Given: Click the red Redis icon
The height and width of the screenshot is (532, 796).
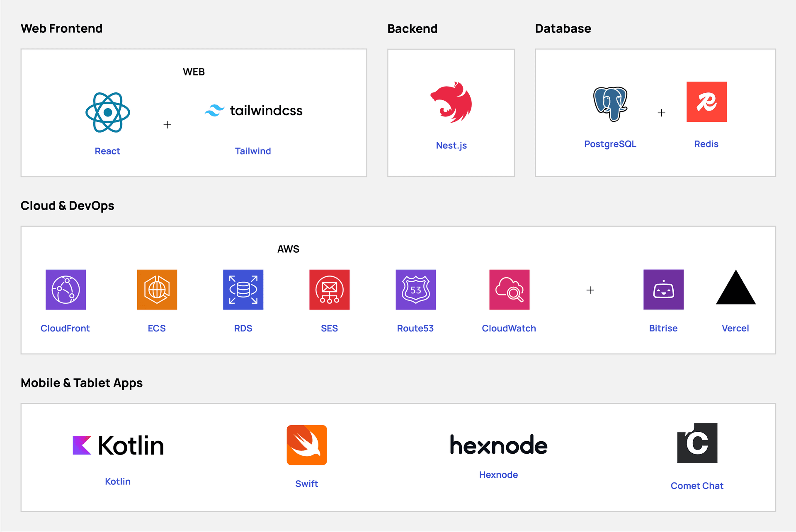Looking at the screenshot, I should point(706,102).
